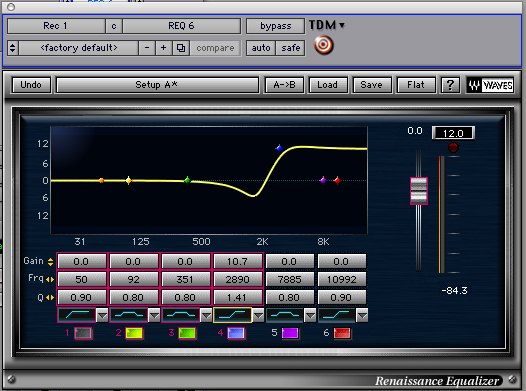526x391 pixels.
Task: Click the Gain up/down arrows icon
Action: 50,262
